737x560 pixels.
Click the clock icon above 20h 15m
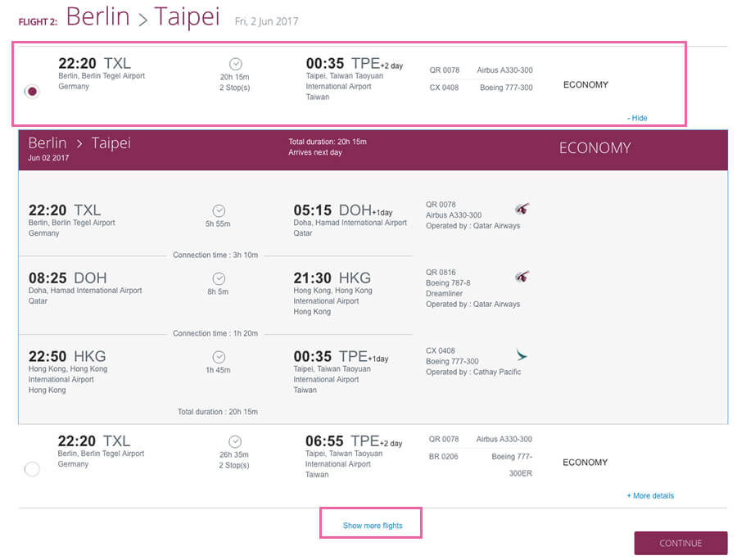coord(236,64)
